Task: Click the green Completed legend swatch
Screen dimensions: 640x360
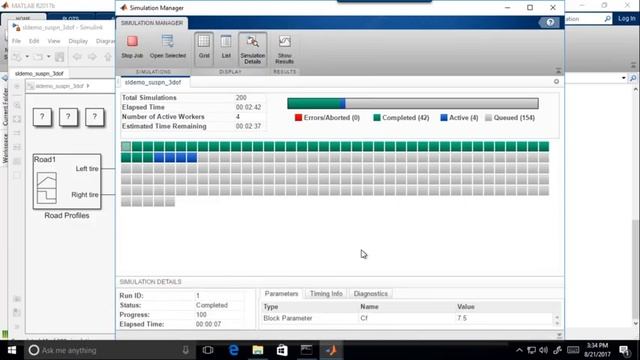Action: [x=377, y=118]
